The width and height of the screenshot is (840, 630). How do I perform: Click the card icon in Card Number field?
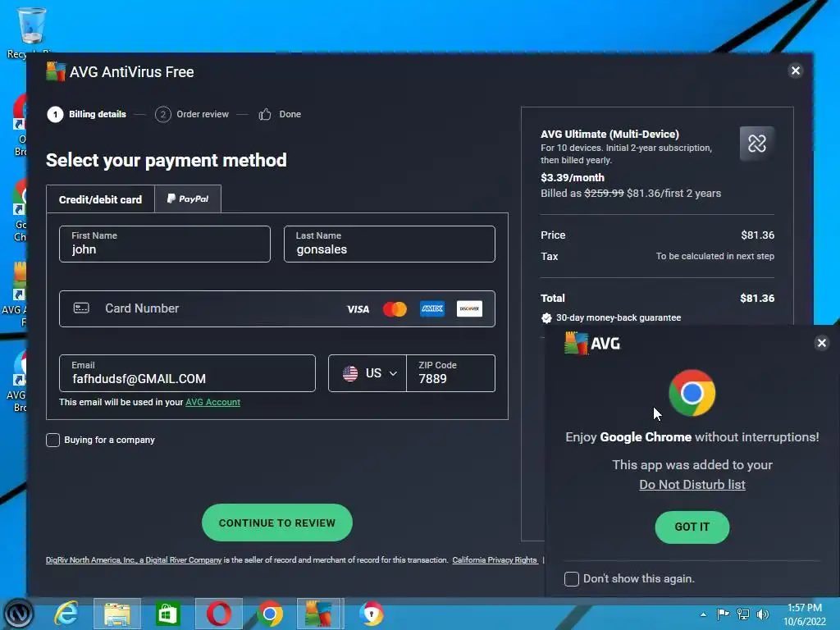click(x=81, y=308)
